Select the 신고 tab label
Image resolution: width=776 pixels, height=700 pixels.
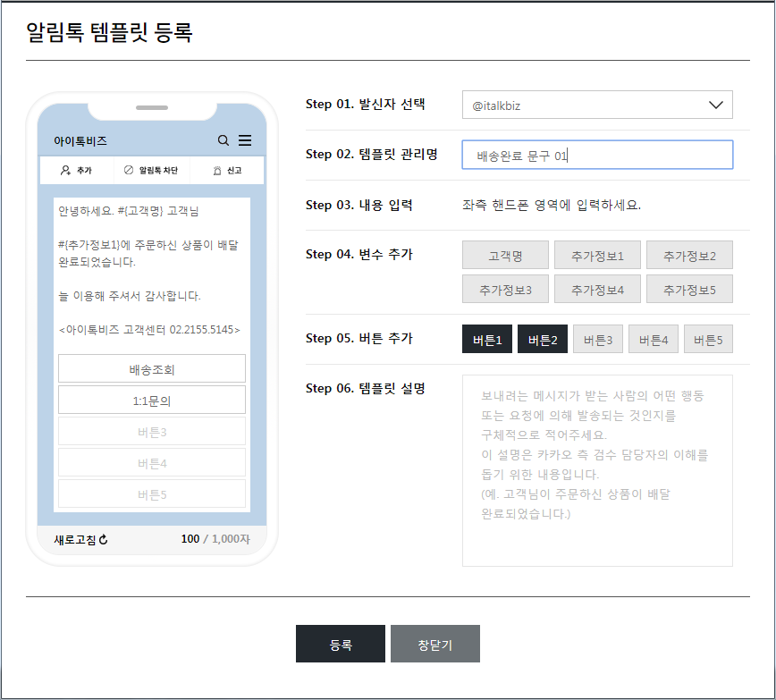234,170
